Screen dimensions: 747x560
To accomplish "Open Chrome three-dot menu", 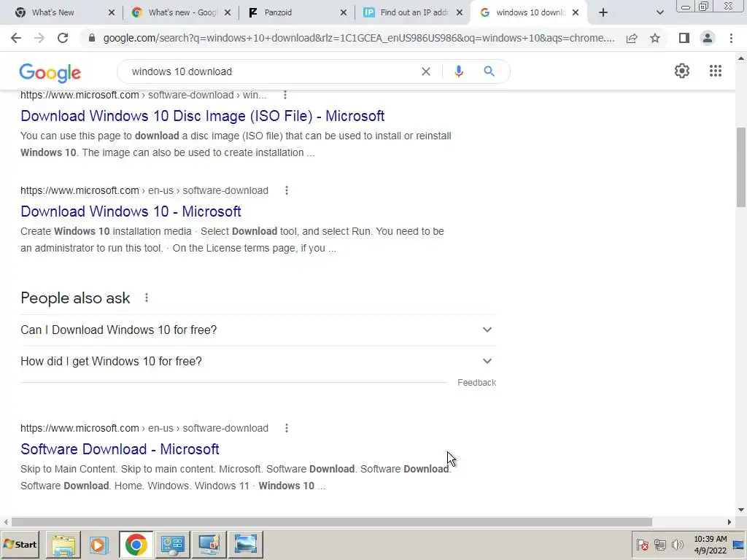I will click(731, 38).
